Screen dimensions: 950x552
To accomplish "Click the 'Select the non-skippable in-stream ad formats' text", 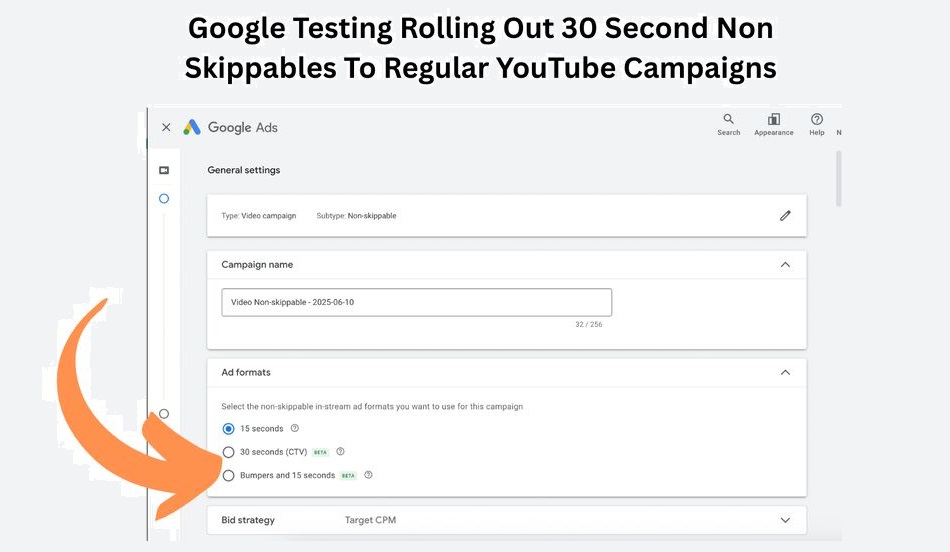I will point(372,407).
